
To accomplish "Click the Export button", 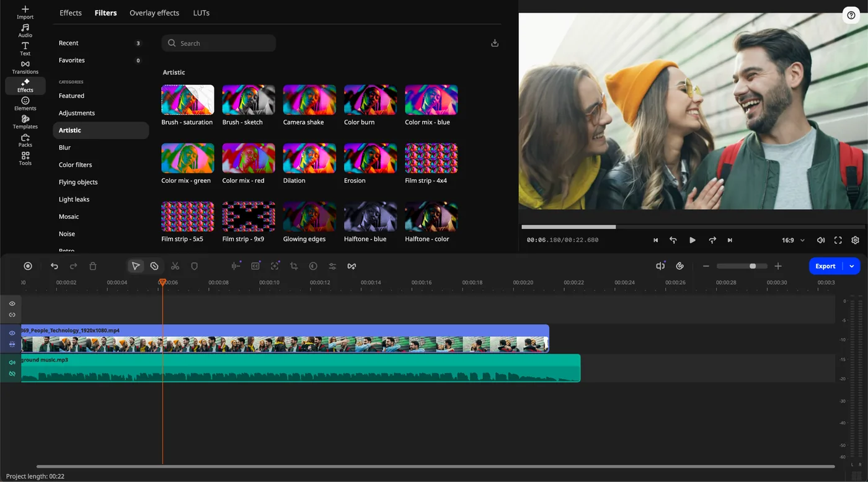I will (825, 266).
